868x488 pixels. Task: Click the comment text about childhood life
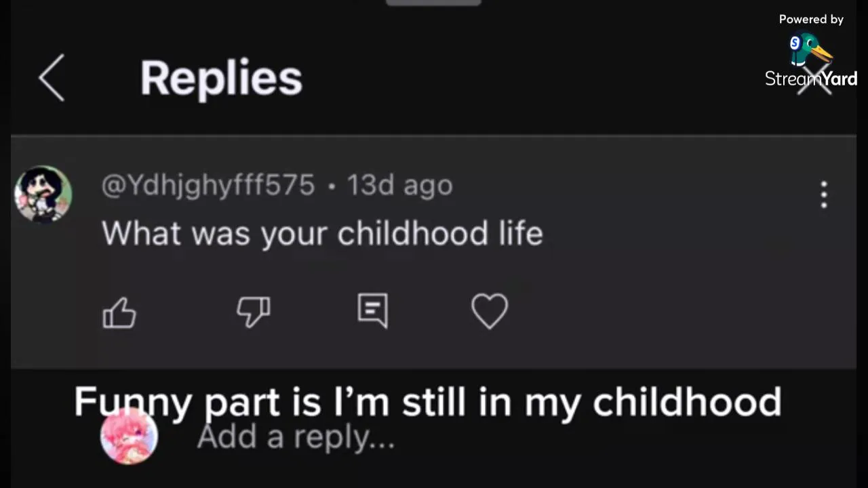tap(322, 234)
